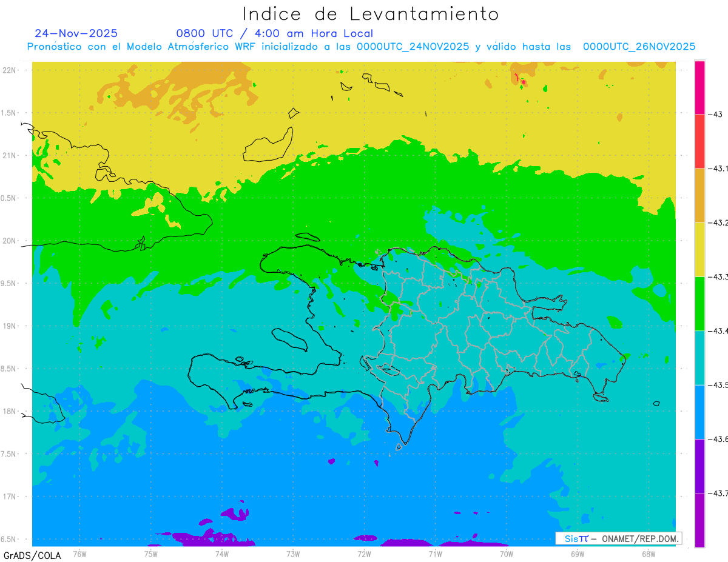Select the "-43.4" color scale value
The width and height of the screenshot is (728, 562).
pyautogui.click(x=718, y=330)
